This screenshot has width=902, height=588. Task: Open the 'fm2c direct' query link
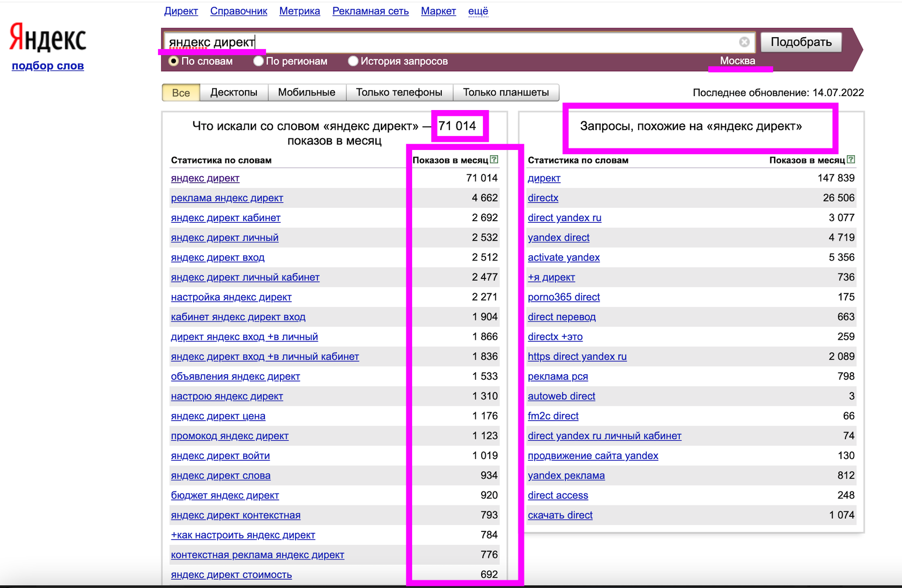click(553, 416)
